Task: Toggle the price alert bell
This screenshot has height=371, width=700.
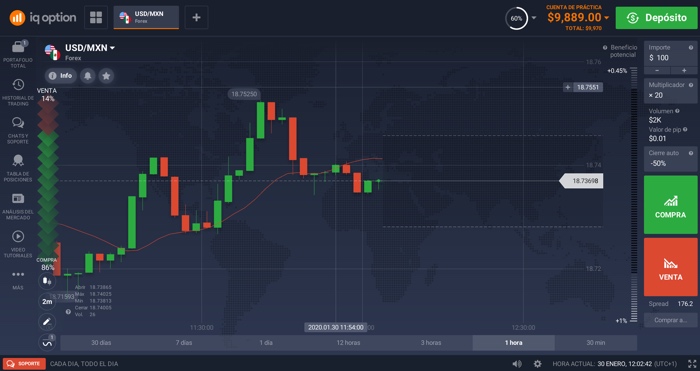Action: pyautogui.click(x=88, y=76)
